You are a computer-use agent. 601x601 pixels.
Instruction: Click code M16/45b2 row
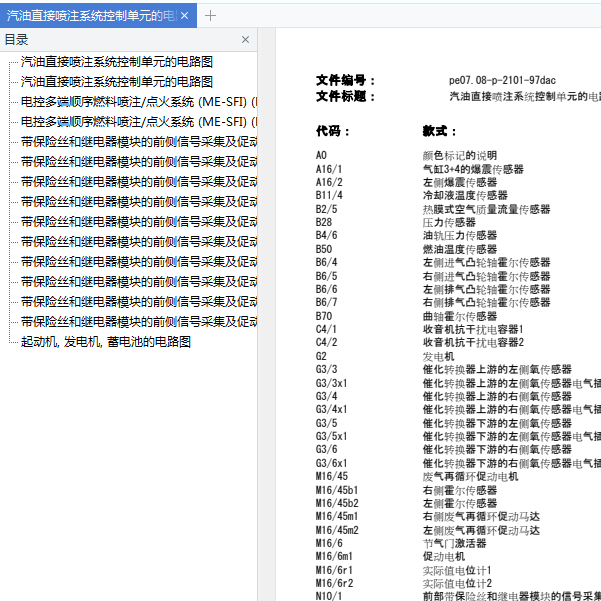[x=337, y=503]
